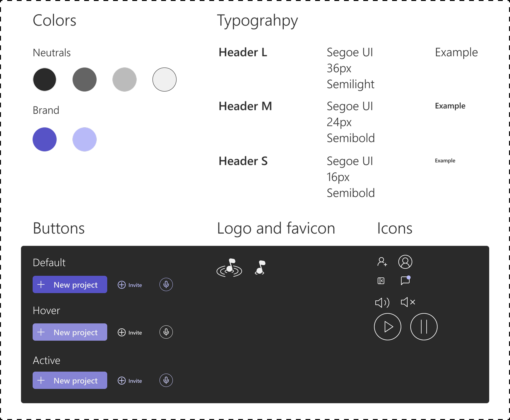Collapse the sidebar panel icon

click(x=381, y=281)
